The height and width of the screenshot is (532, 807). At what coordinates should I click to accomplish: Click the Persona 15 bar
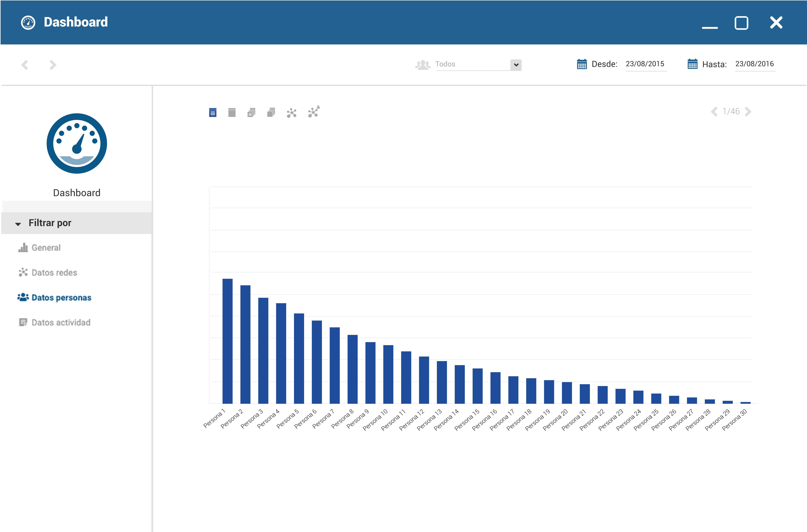pyautogui.click(x=477, y=386)
